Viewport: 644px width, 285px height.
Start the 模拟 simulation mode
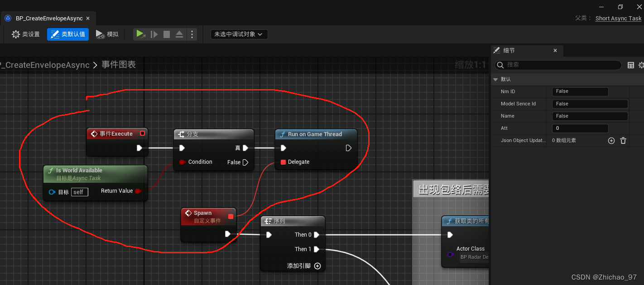107,34
